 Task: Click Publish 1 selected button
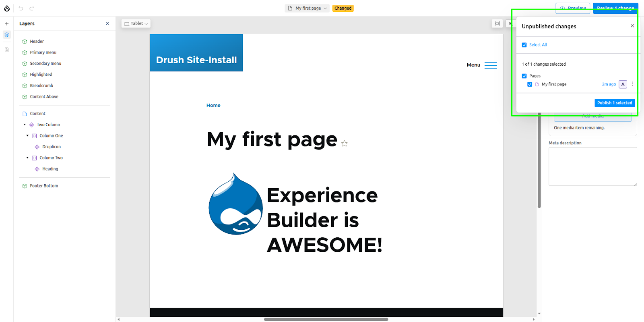click(615, 103)
